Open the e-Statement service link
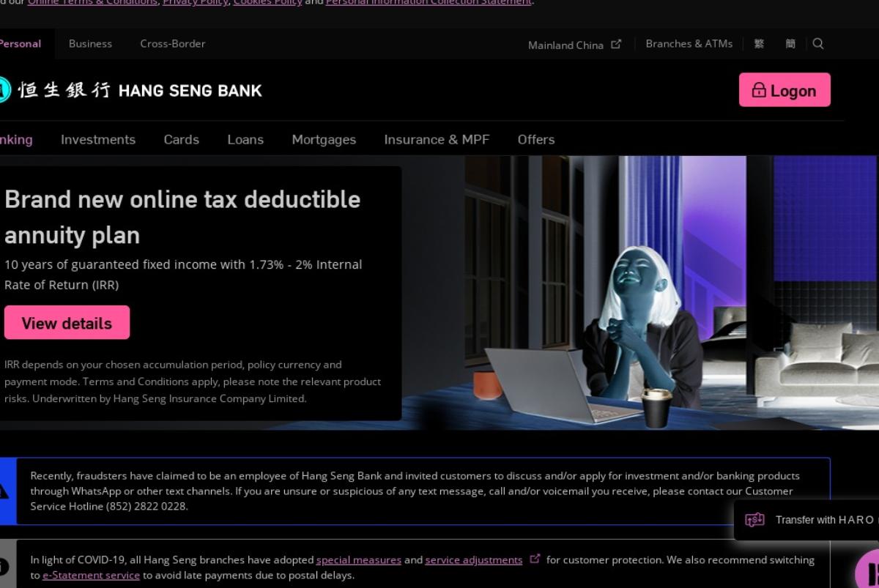This screenshot has width=879, height=588. pos(91,576)
